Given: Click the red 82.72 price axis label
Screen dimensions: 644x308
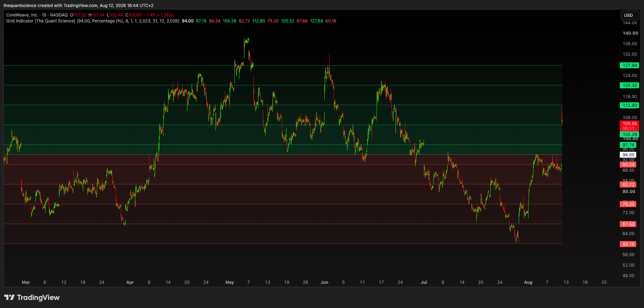Looking at the screenshot, I should pyautogui.click(x=628, y=185).
